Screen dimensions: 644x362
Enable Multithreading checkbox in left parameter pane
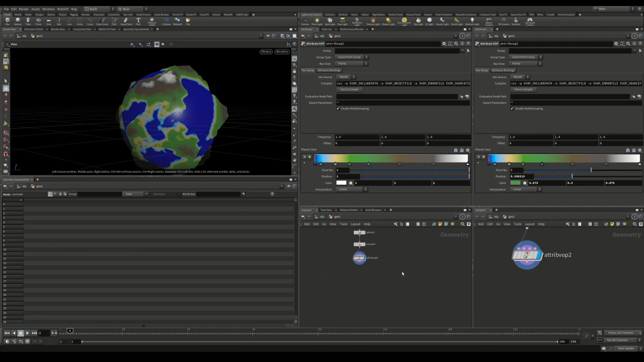[338, 109]
